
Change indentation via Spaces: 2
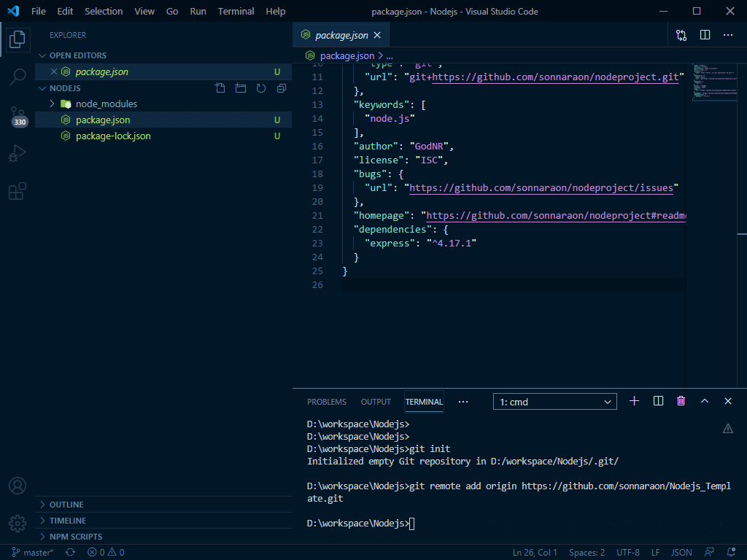point(587,553)
